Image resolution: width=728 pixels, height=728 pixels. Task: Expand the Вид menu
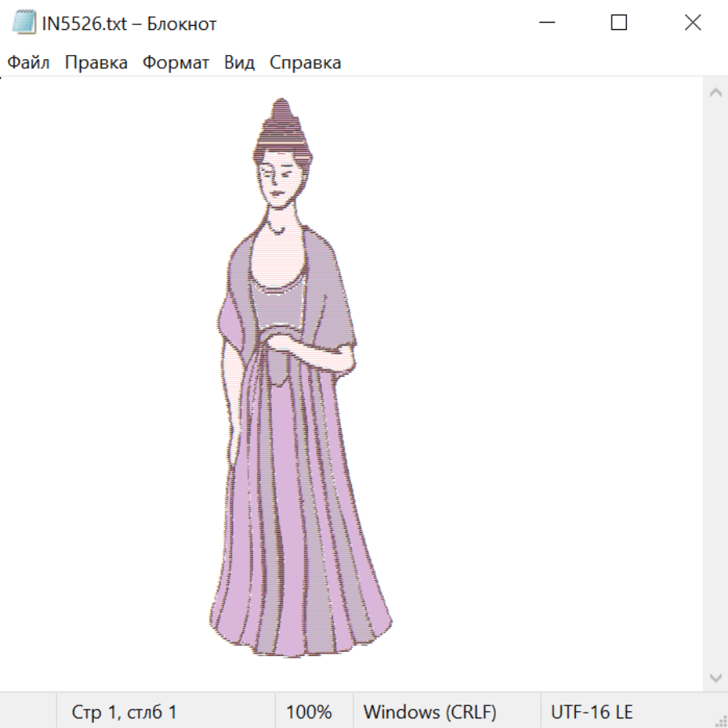tap(239, 63)
